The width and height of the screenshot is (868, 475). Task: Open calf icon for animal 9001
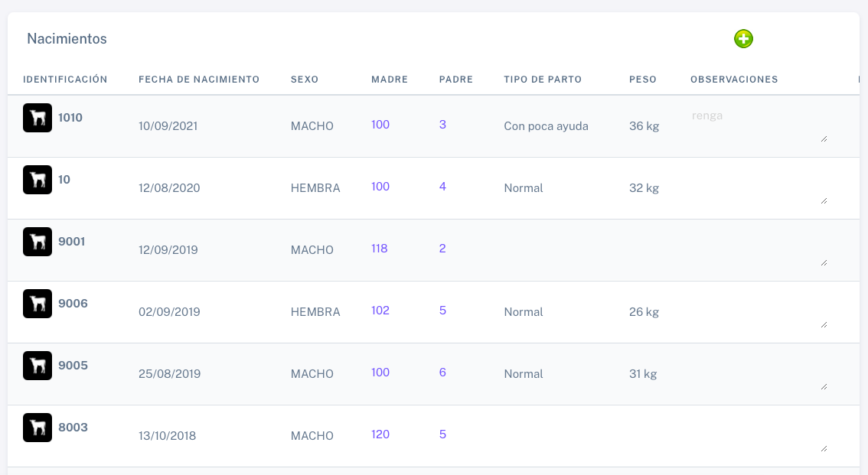[x=38, y=242]
